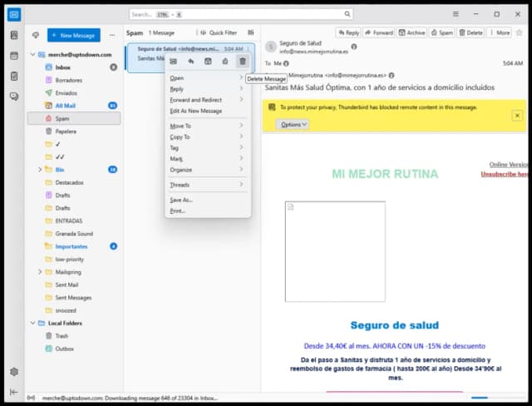
Task: Choose Edit As New Message
Action: click(x=207, y=111)
